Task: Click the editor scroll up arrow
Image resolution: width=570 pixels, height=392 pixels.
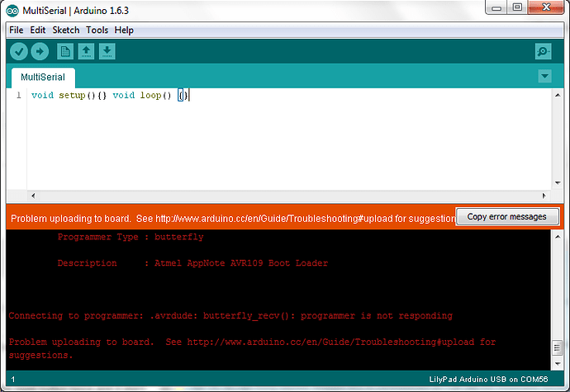Action: coord(558,96)
